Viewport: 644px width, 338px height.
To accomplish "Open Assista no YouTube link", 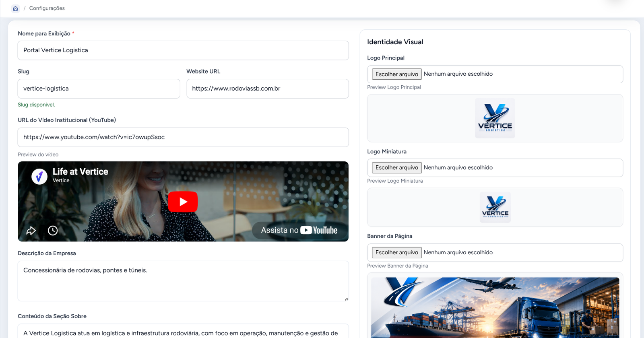I will pos(299,230).
